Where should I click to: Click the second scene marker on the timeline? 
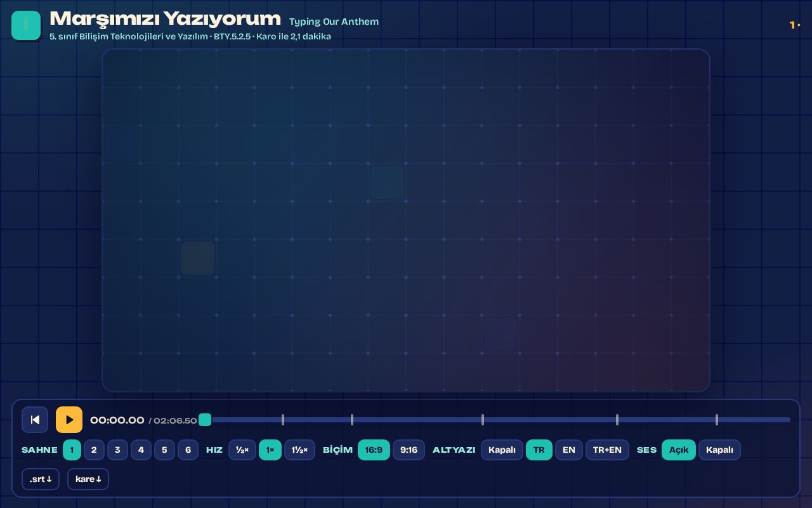[x=352, y=420]
